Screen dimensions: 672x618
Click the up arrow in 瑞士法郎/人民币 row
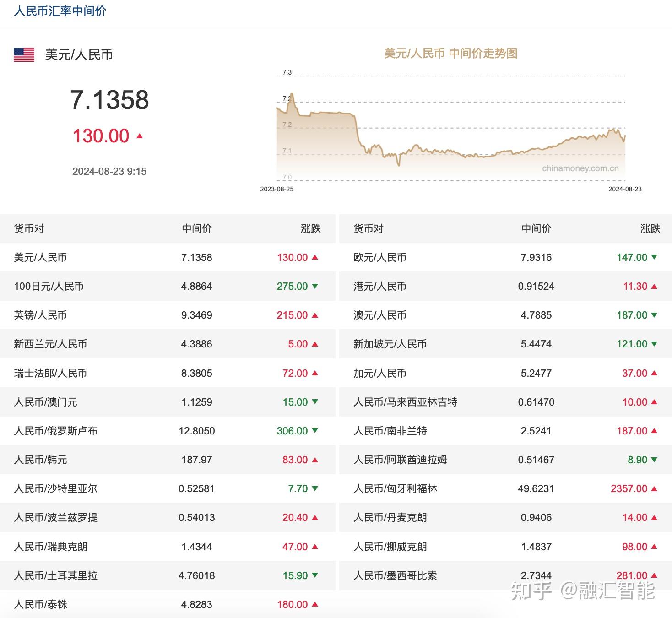click(315, 373)
